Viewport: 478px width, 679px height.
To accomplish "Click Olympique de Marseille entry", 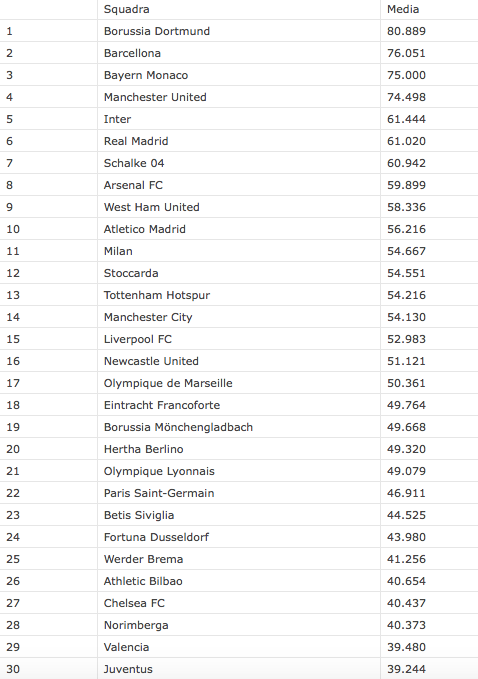I will click(168, 383).
